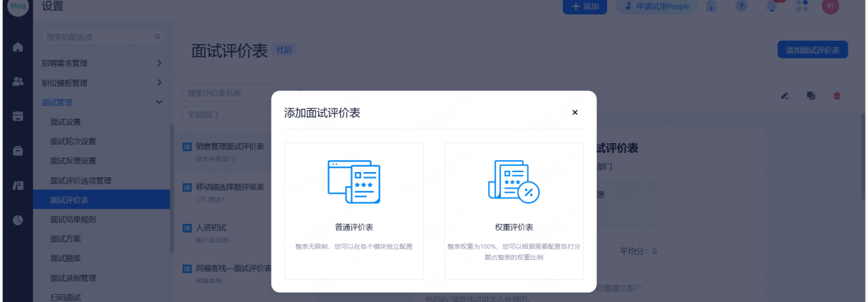The height and width of the screenshot is (302, 868).
Task: Click the pie chart reports icon
Action: point(18,220)
